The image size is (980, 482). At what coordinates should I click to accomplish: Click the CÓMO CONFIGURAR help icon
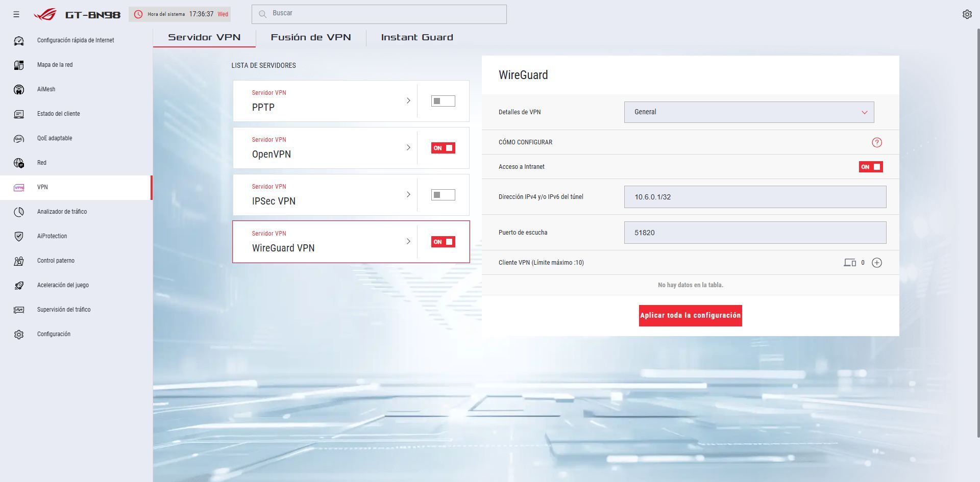click(x=876, y=142)
